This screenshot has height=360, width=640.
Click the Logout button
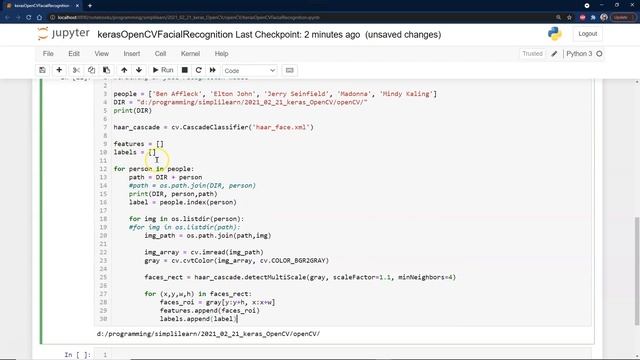pyautogui.click(x=587, y=34)
